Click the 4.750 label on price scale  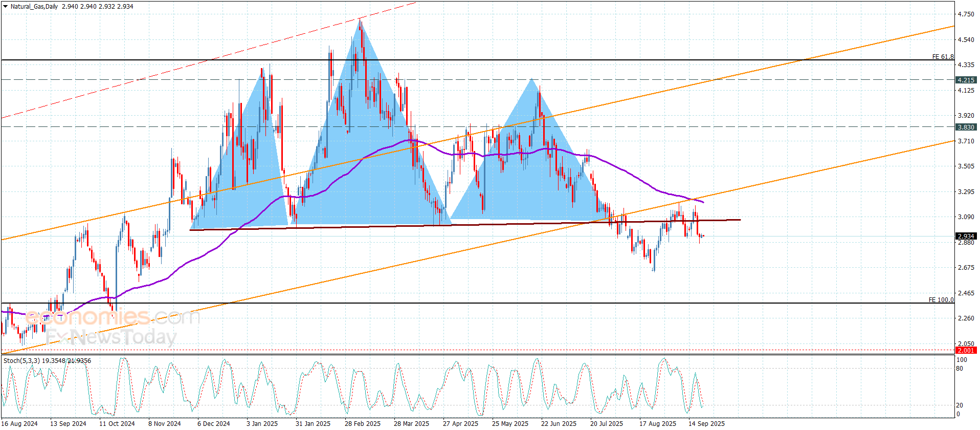(966, 14)
